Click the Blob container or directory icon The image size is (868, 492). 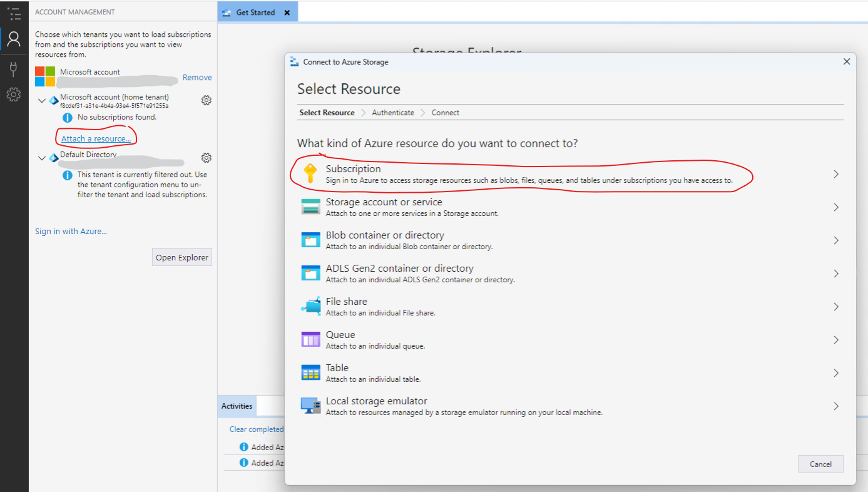coord(310,240)
